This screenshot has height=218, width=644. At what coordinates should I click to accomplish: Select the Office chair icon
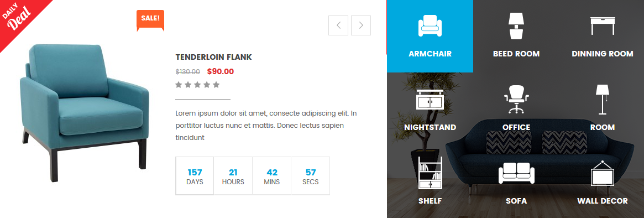click(x=516, y=99)
